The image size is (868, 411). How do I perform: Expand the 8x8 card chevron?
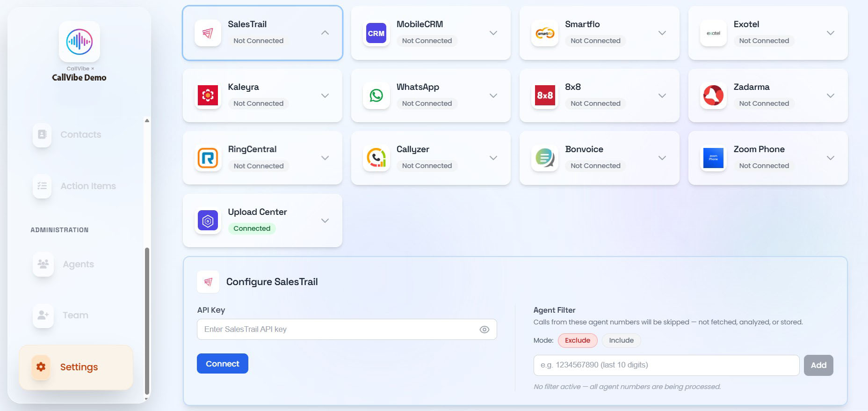click(662, 95)
